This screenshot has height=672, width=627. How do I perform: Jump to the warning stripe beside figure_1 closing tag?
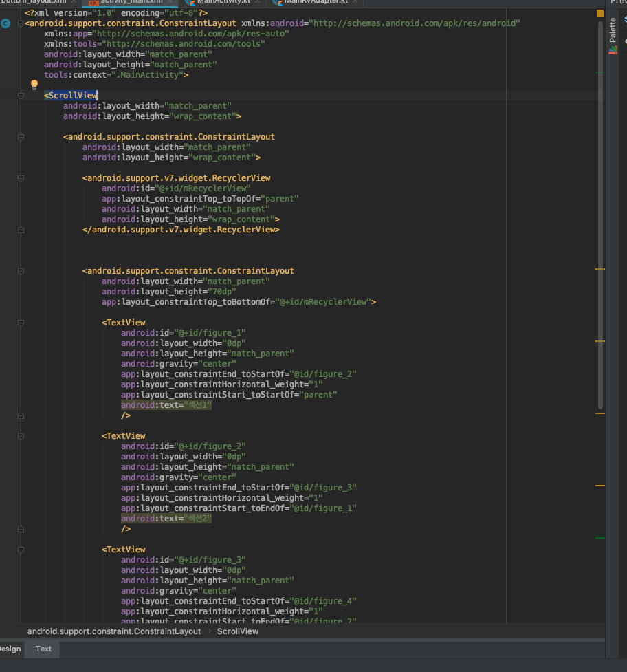point(600,413)
